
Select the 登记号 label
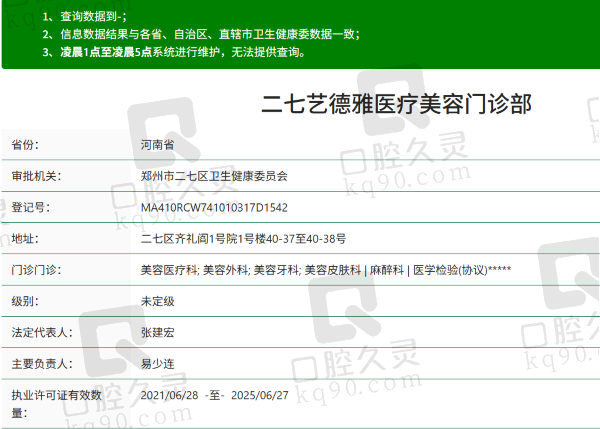(31, 207)
